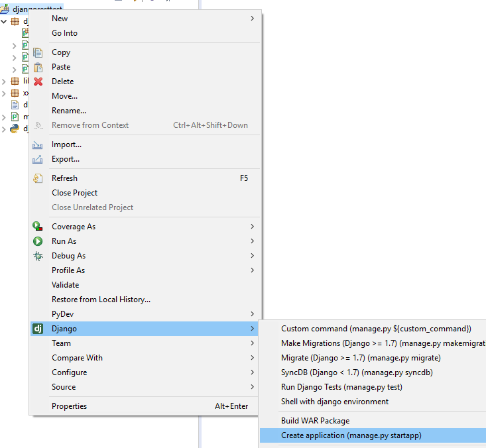Click the green dj Django icon

click(38, 329)
